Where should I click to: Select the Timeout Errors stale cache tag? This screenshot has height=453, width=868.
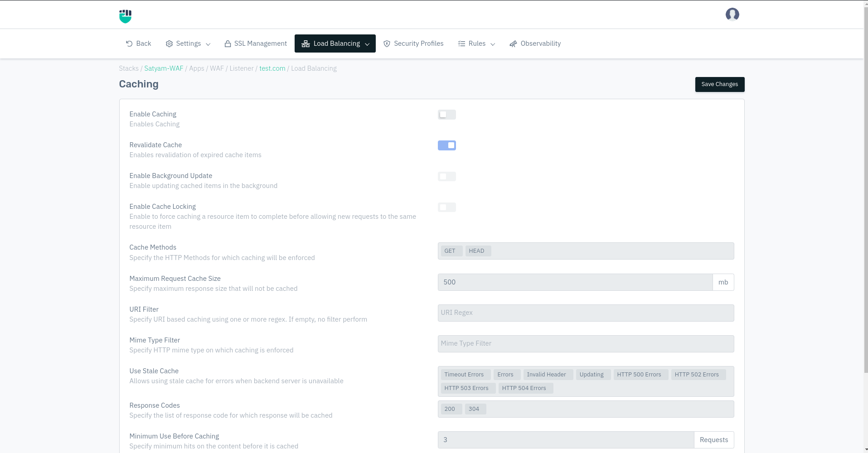466,375
